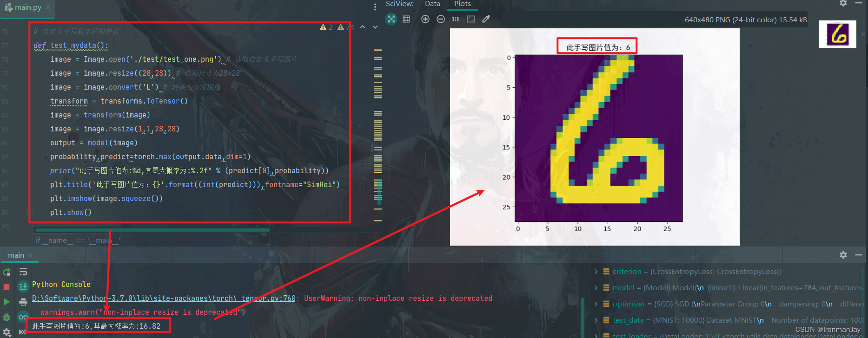The image size is (868, 338).
Task: Click the Python Console header text
Action: [x=61, y=284]
